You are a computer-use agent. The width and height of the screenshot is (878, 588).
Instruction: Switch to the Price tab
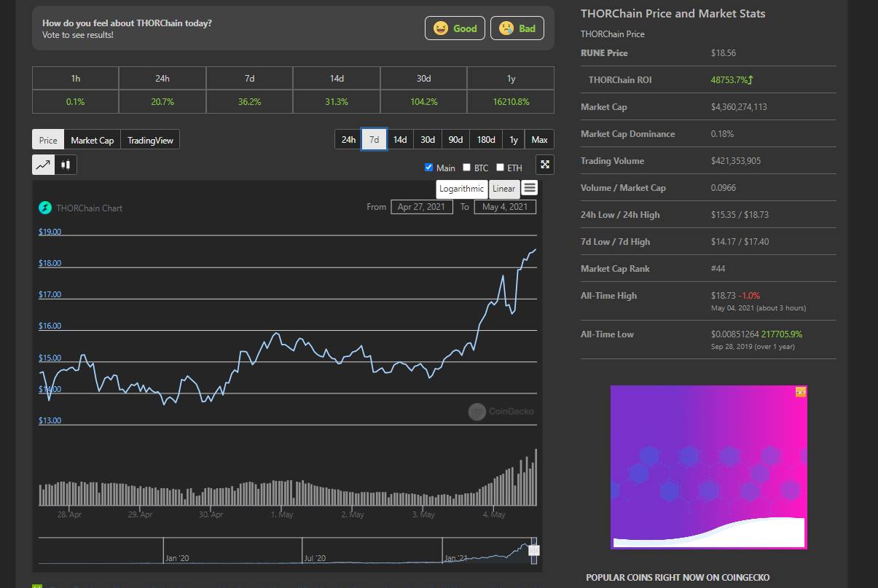coord(48,140)
